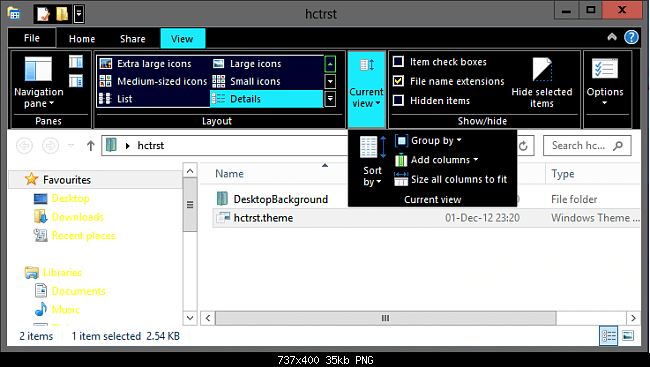The height and width of the screenshot is (367, 650).
Task: Enable Hidden items checkbox
Action: pos(398,100)
